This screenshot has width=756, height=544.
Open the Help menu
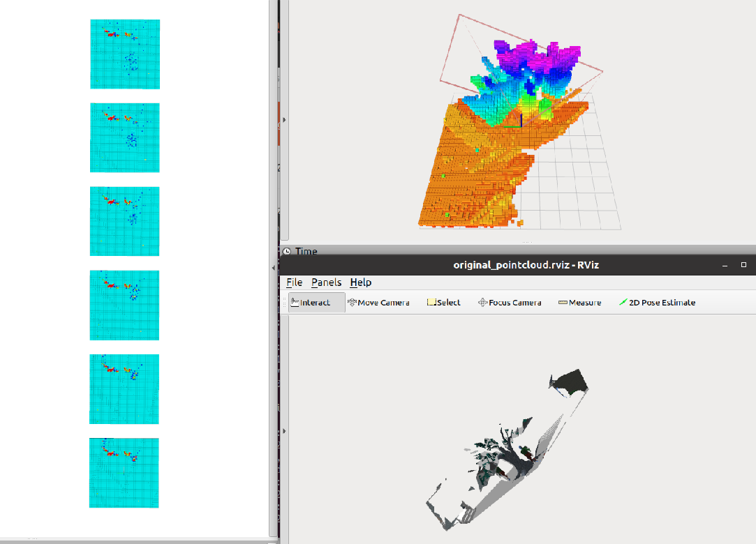pyautogui.click(x=361, y=282)
